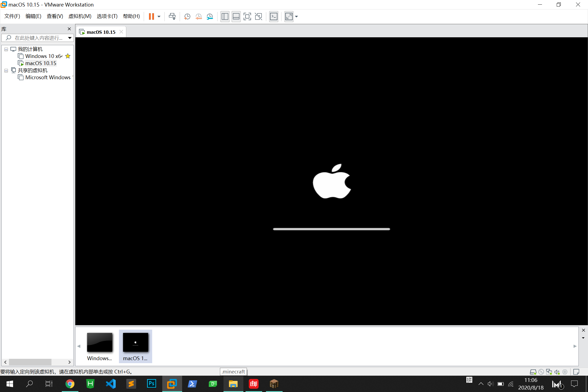The width and height of the screenshot is (588, 392).
Task: Toggle the thumbnail bar display
Action: 236,17
